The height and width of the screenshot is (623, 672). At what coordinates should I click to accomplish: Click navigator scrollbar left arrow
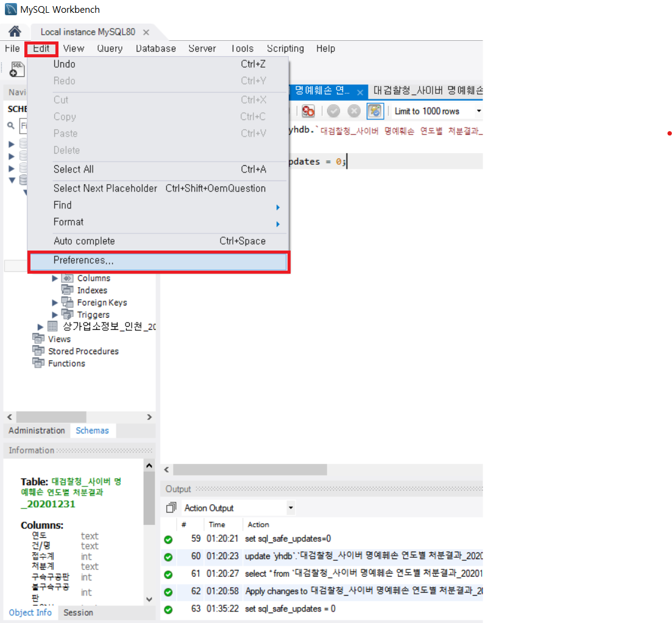click(x=10, y=417)
